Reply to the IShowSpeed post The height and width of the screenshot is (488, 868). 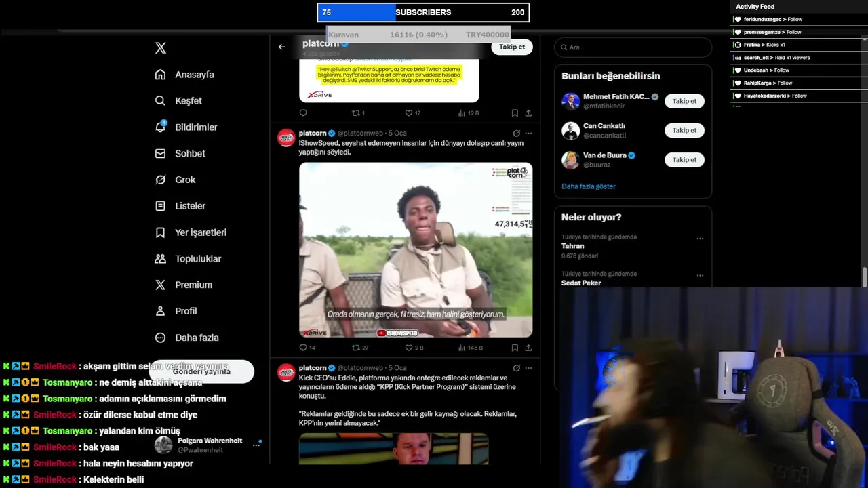click(x=303, y=348)
